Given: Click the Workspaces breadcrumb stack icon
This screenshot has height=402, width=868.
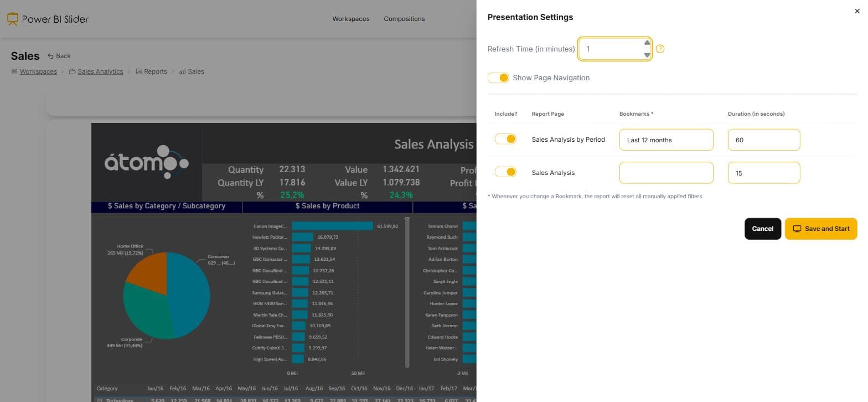Looking at the screenshot, I should (x=14, y=71).
